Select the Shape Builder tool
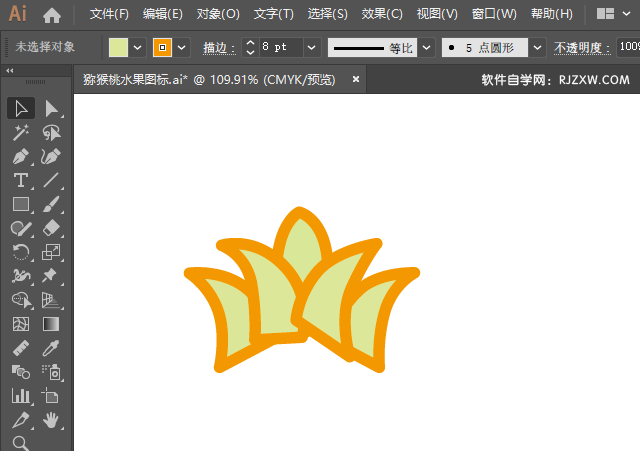 (21, 300)
